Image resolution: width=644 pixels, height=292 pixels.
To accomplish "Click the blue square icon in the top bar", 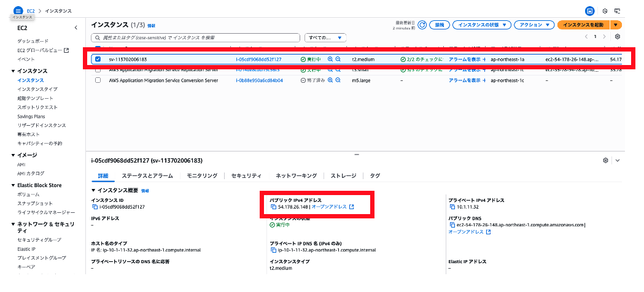I will [x=590, y=11].
